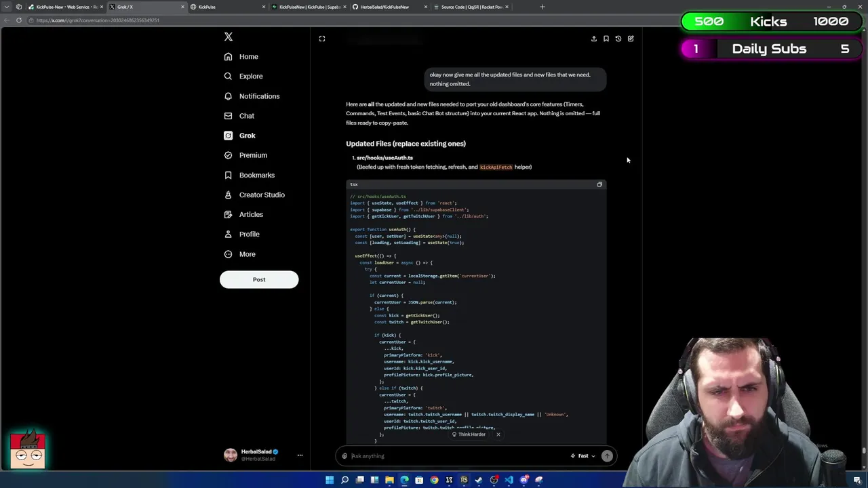Open Chat in the sidebar
This screenshot has width=868, height=488.
coord(239,116)
